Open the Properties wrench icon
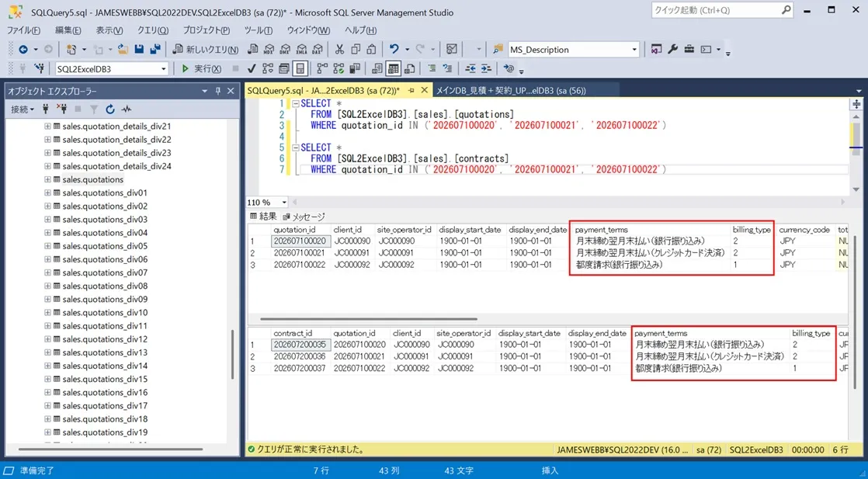 [672, 49]
